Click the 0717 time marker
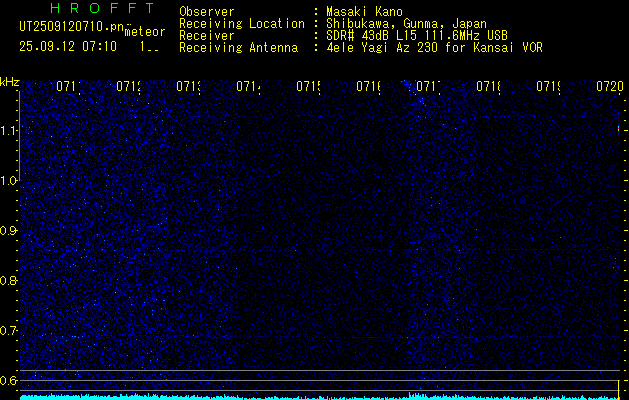Viewport: 629px width, 400px height. click(428, 86)
